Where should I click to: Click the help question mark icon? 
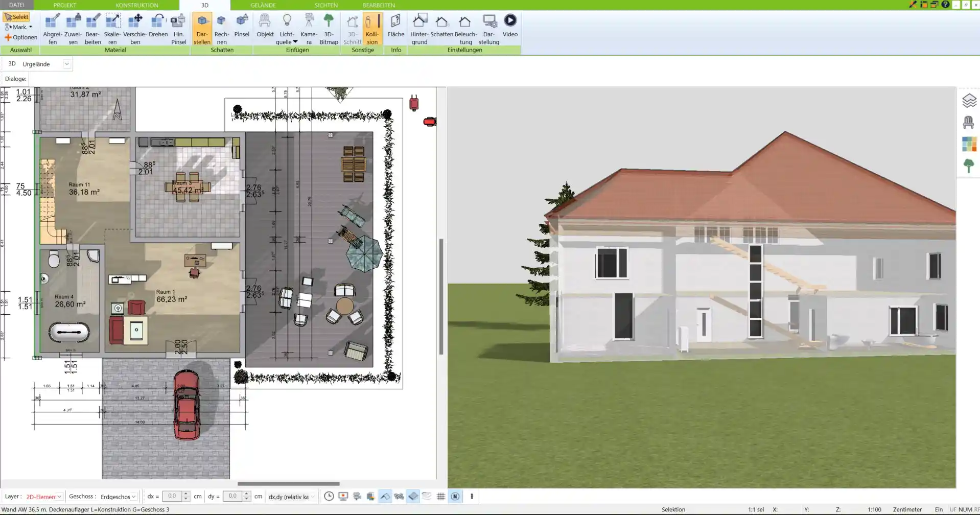click(945, 5)
